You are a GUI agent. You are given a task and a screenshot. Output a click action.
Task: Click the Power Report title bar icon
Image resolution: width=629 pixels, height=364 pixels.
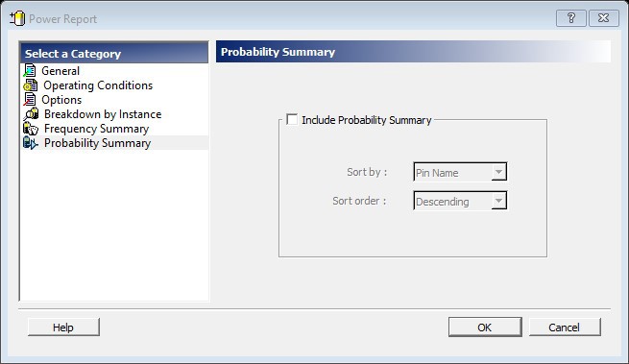[17, 18]
